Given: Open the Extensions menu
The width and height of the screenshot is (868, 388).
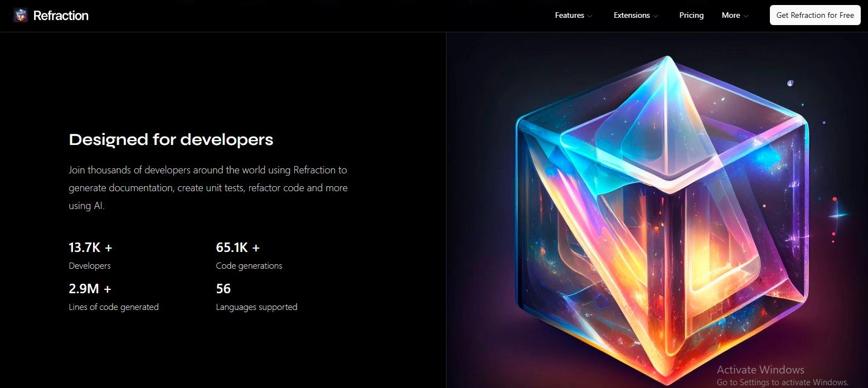Looking at the screenshot, I should click(x=632, y=15).
